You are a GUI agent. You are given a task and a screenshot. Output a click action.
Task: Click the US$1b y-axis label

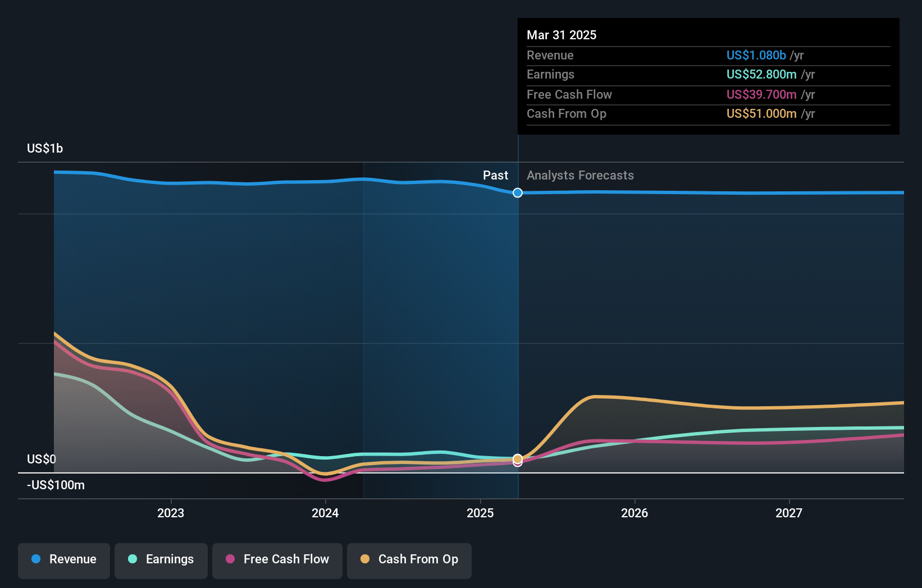[x=45, y=149]
